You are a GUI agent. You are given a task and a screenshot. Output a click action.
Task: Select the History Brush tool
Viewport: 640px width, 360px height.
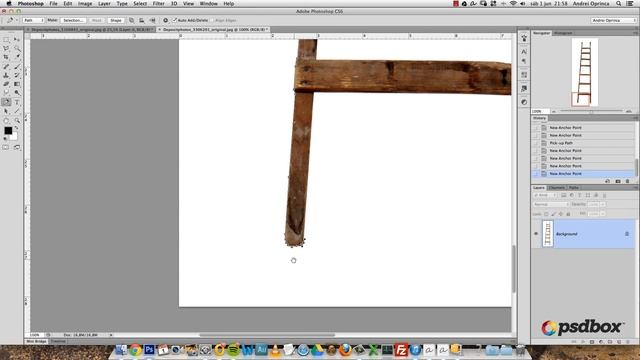point(17,76)
